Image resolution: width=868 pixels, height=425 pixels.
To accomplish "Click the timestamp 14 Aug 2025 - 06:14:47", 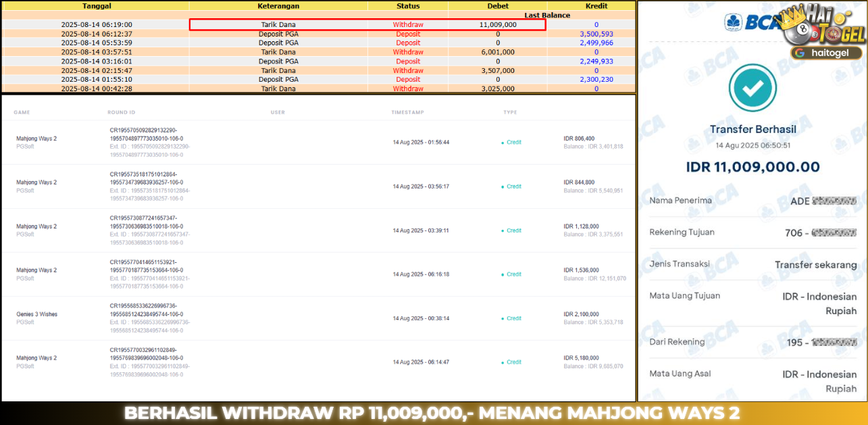I will point(421,362).
